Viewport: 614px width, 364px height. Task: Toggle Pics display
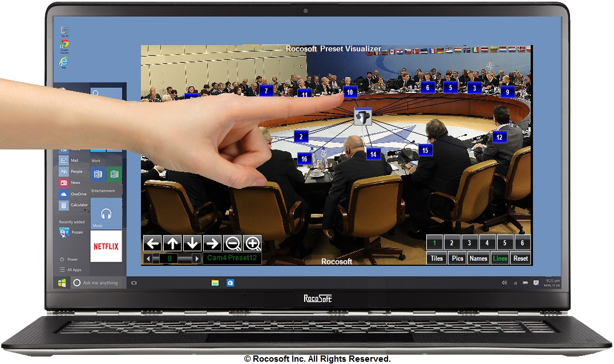(x=458, y=258)
